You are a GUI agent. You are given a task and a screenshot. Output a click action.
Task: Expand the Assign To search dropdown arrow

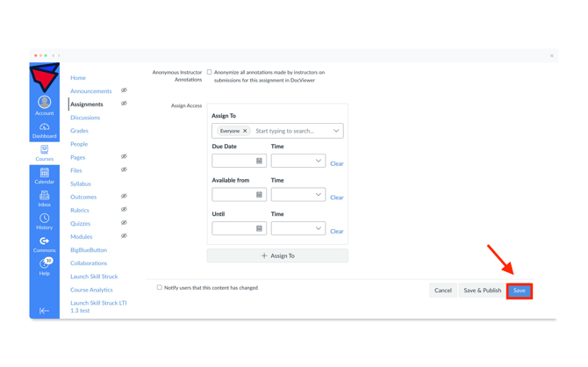(336, 131)
